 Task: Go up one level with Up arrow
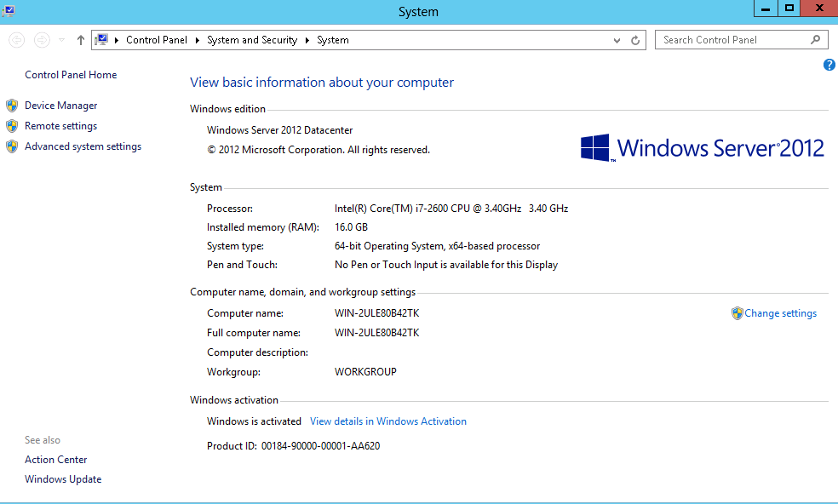pyautogui.click(x=81, y=40)
